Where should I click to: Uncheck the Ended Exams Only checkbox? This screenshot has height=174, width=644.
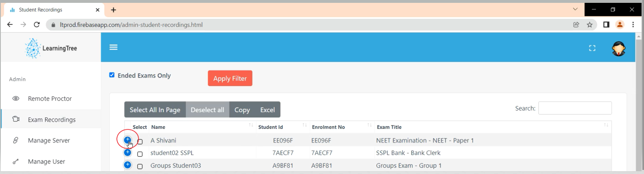pos(112,75)
